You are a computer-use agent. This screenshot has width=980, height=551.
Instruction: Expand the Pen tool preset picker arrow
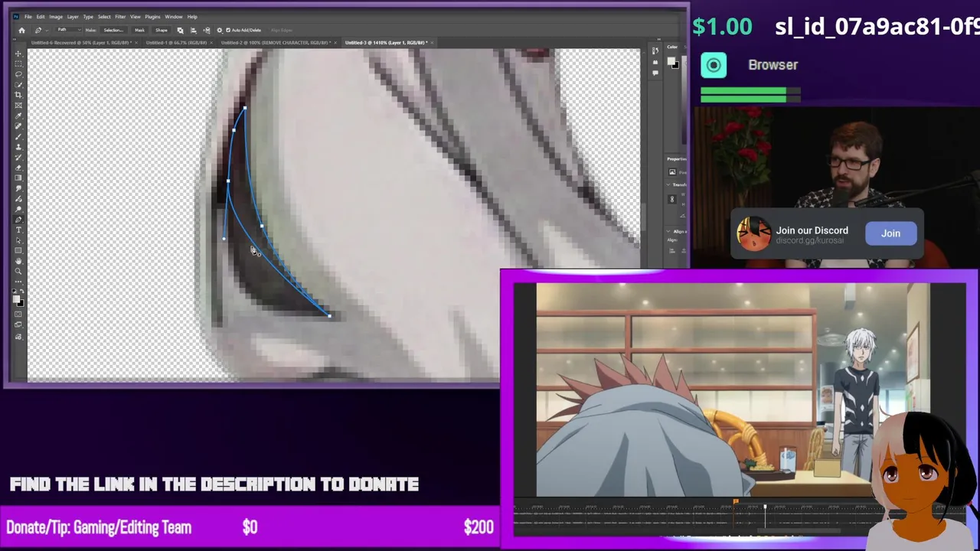46,30
